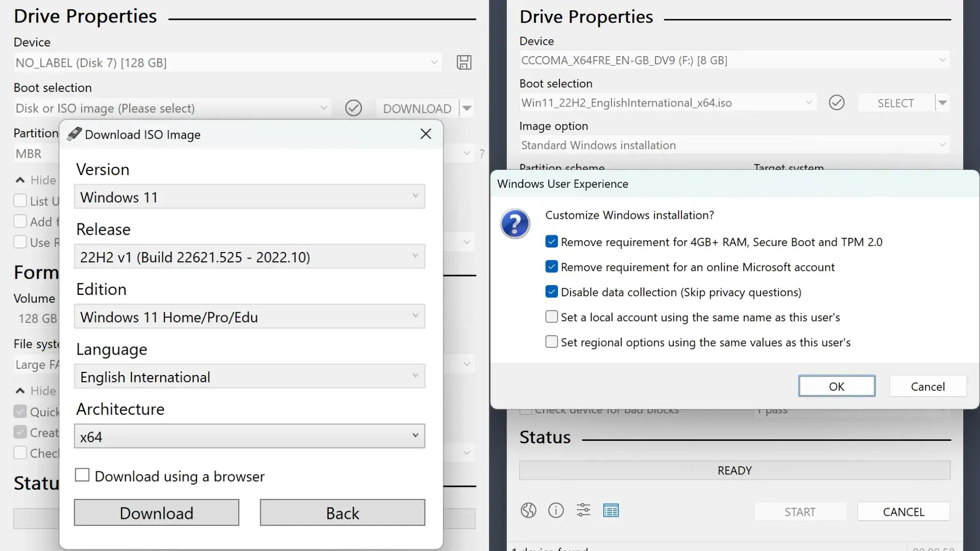This screenshot has width=980, height=551.
Task: Click the save-to-VHD disk icon beside Device
Action: click(x=463, y=62)
